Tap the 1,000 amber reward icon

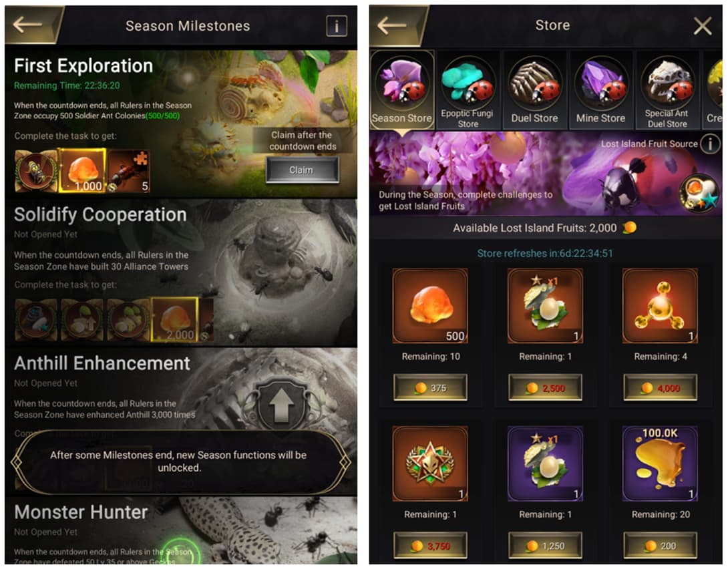(82, 171)
